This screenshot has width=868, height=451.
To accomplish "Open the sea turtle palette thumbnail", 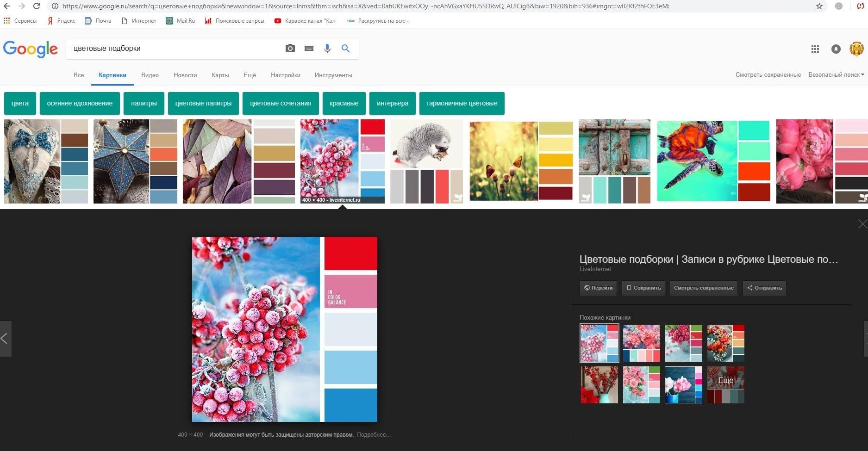I will pos(713,161).
